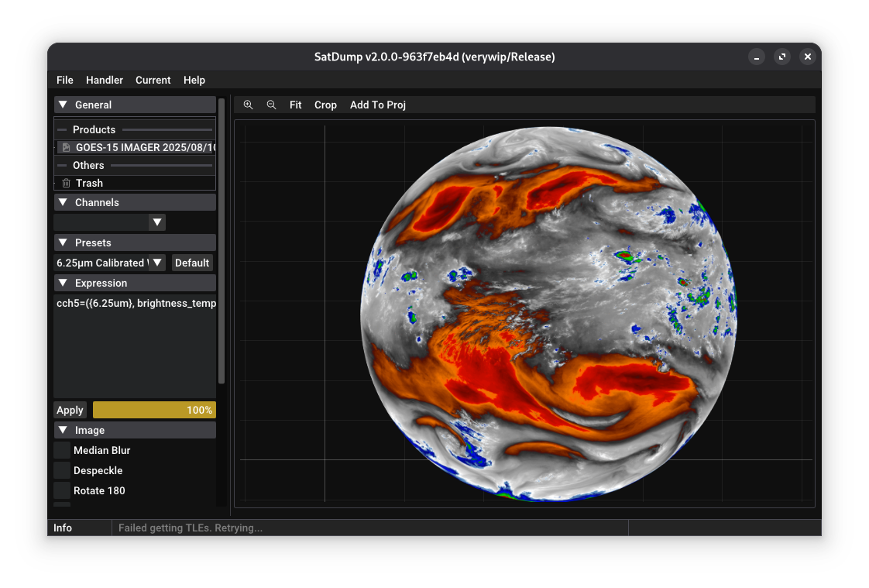
Task: Click the Apply button
Action: pyautogui.click(x=70, y=410)
